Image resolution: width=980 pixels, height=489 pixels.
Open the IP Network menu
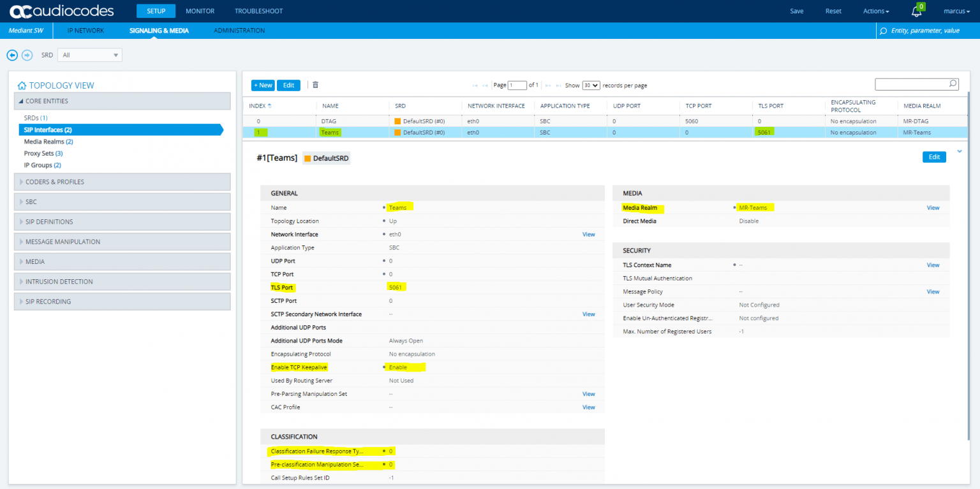coord(85,31)
